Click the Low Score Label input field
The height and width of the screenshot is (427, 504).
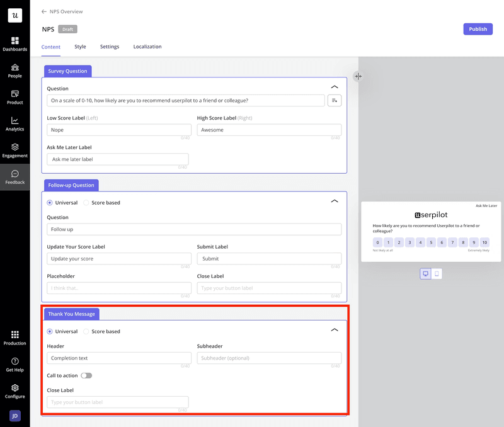(118, 130)
